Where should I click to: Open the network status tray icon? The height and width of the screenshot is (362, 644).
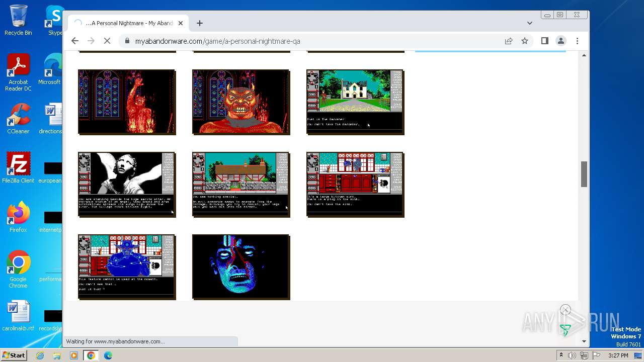coord(584,355)
